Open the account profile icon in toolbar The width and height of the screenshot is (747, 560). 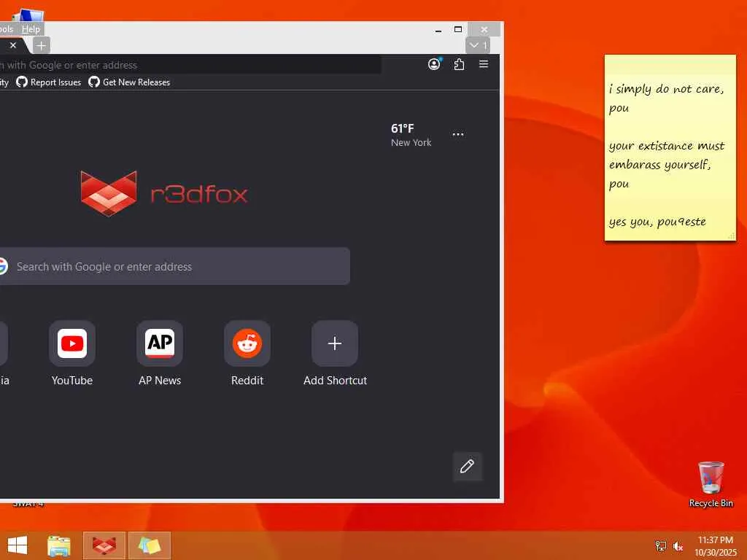coord(434,64)
